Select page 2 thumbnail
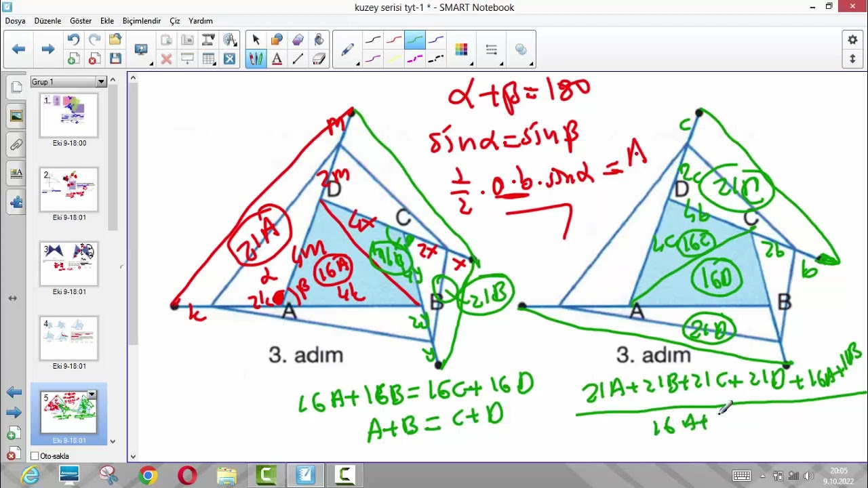 pyautogui.click(x=69, y=190)
